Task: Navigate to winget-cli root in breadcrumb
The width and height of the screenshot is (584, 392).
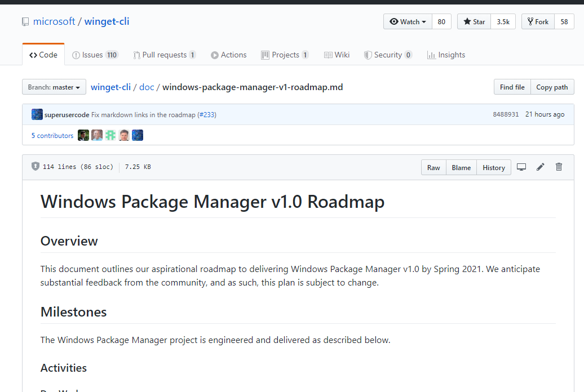Action: pyautogui.click(x=110, y=87)
